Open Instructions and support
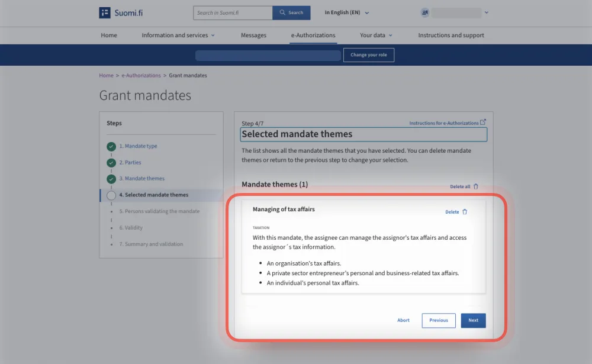The image size is (592, 364). (451, 35)
